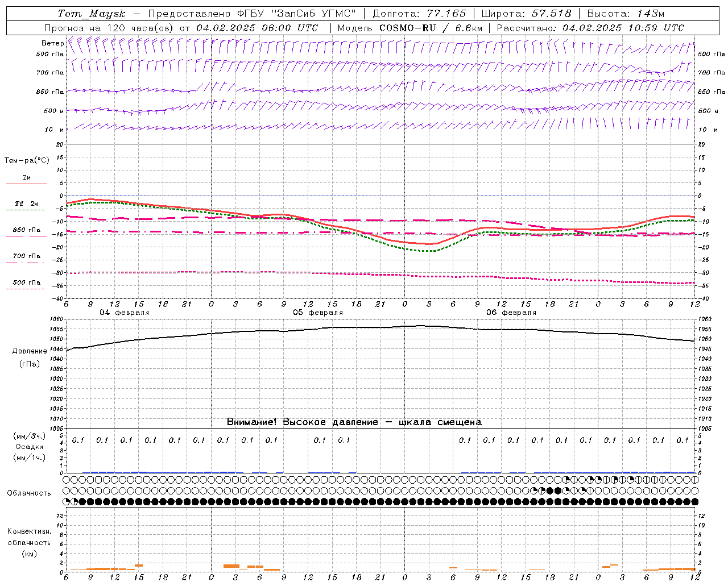Viewport: 728px width, 582px height.
Task: Click the Tom_Maysk station title
Action: point(91,14)
